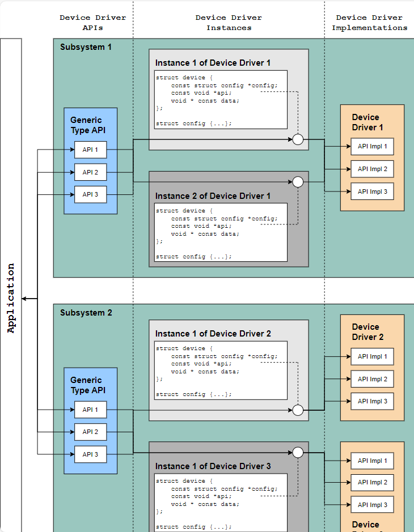Click the "Device Driver APIs" column heading
414x532 pixels.
tap(92, 23)
